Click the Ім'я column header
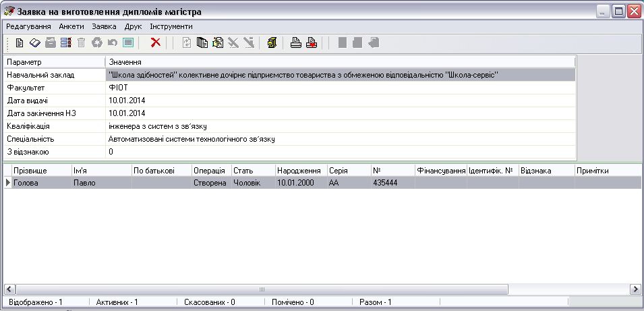 pos(101,171)
